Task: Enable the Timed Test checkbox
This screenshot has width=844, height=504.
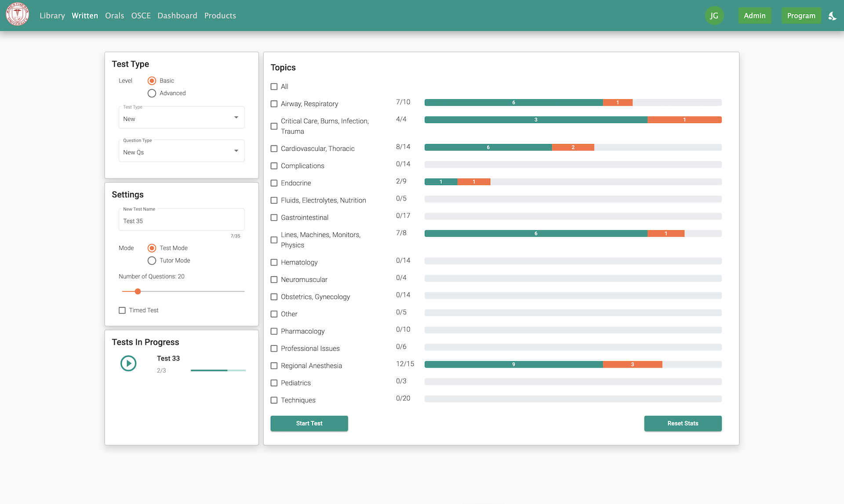Action: [x=122, y=310]
